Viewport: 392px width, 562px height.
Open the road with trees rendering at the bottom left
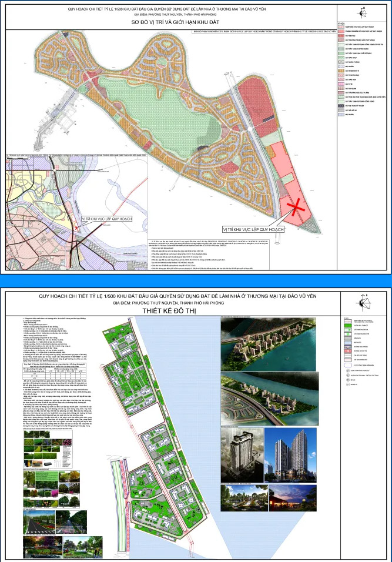tap(39, 522)
